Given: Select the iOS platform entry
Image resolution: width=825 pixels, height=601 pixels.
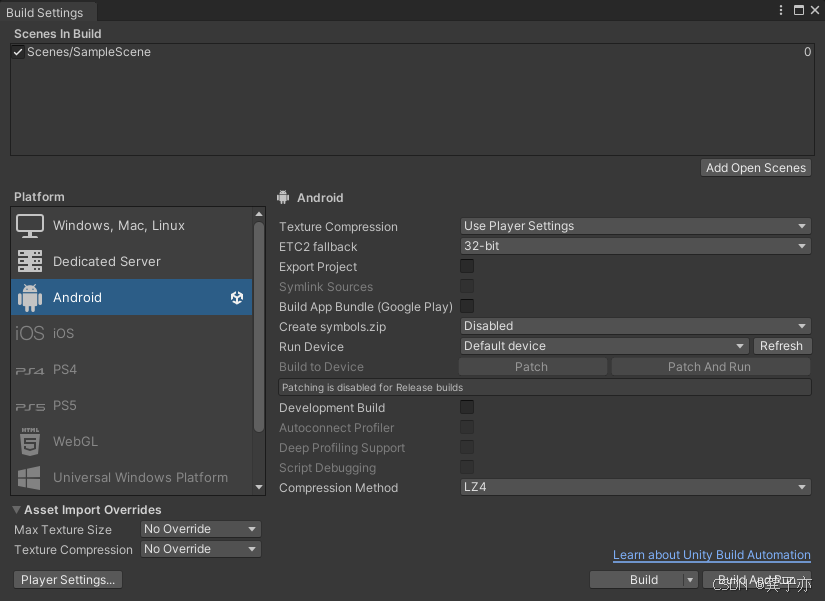Looking at the screenshot, I should pyautogui.click(x=132, y=333).
